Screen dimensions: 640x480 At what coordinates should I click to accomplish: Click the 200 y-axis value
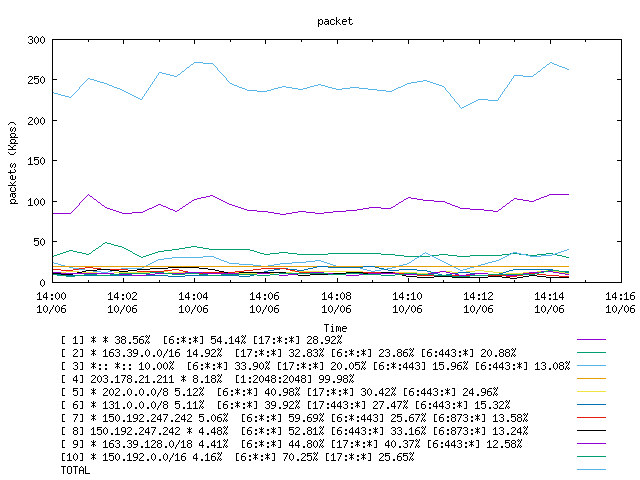(36, 121)
